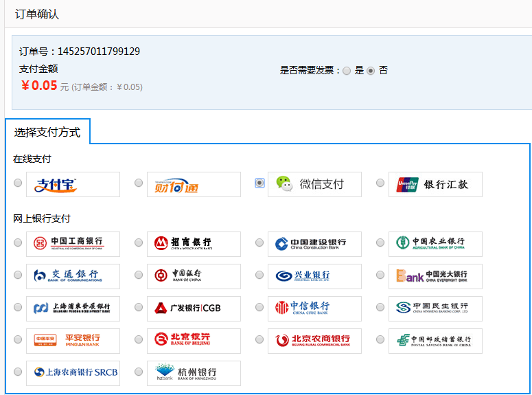532x395 pixels.
Task: Click the order number 145257011799129 text
Action: 98,52
